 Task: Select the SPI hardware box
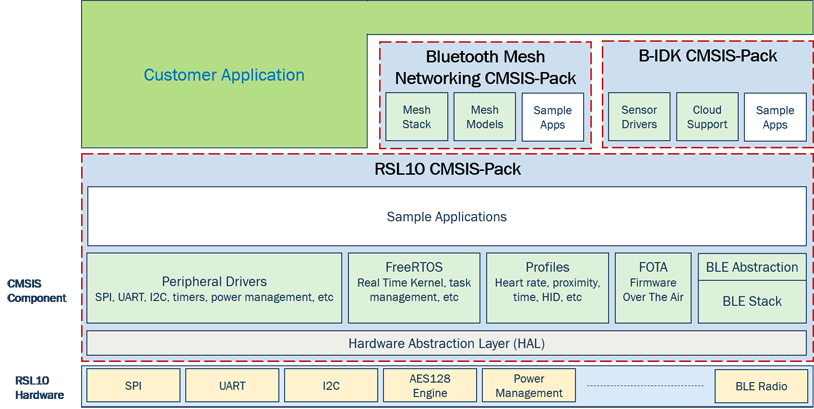coord(133,386)
